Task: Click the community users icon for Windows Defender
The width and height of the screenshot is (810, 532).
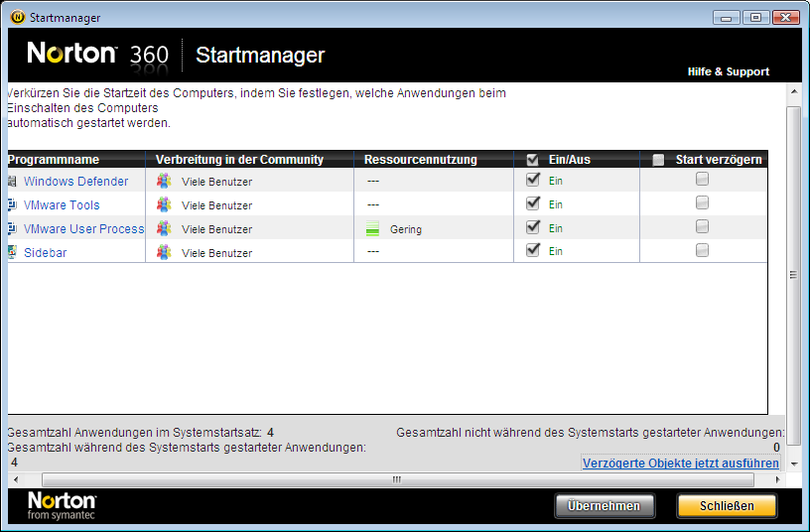Action: 164,181
